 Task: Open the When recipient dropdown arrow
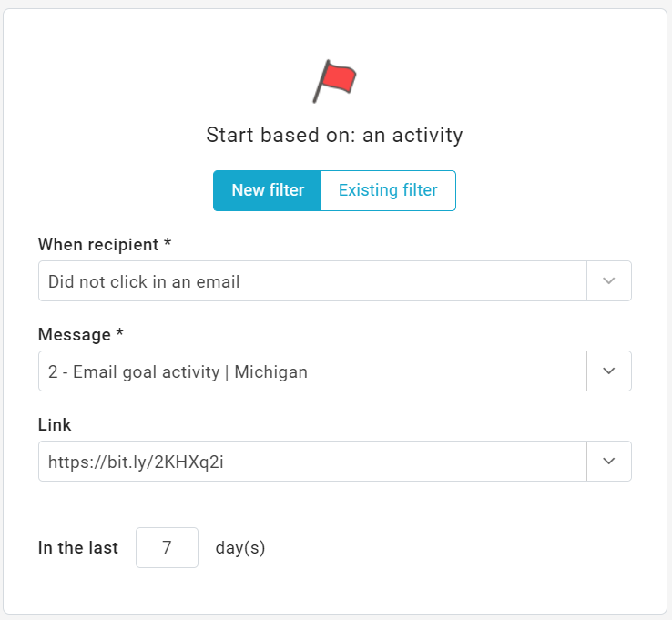click(609, 281)
